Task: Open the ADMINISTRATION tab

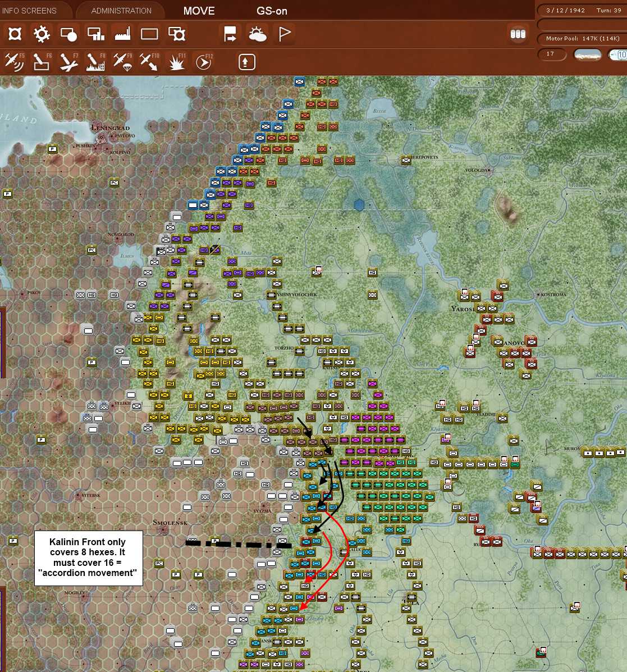Action: pyautogui.click(x=121, y=11)
